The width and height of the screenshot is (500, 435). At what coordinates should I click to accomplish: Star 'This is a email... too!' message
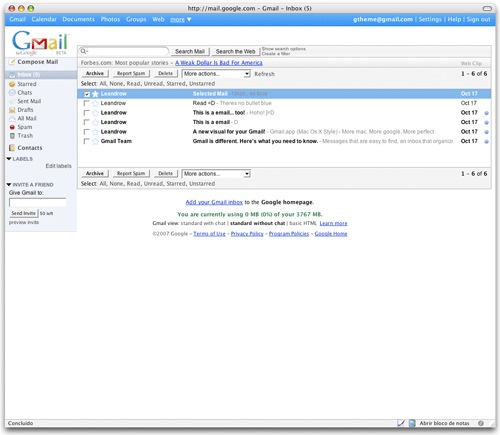pyautogui.click(x=95, y=113)
